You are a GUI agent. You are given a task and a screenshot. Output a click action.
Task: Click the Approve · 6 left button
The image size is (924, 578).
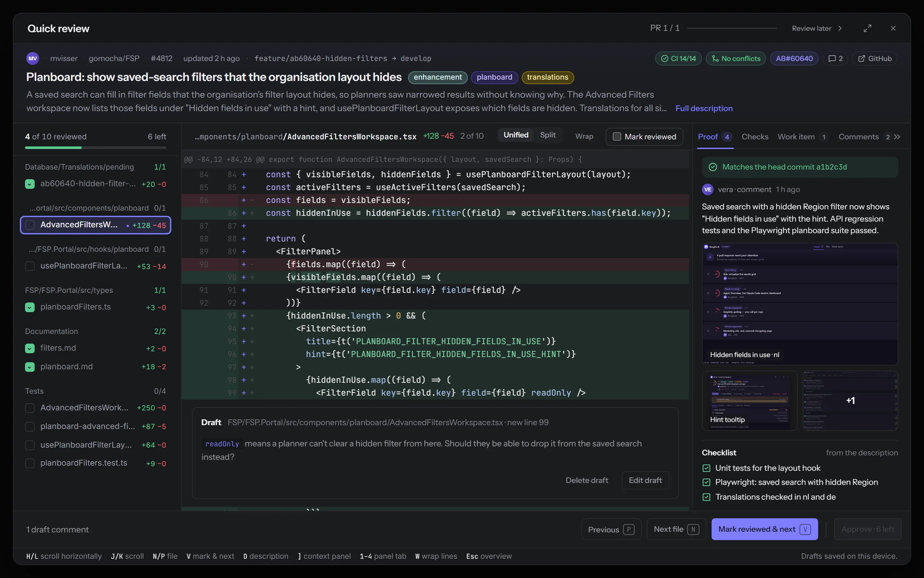pos(868,530)
